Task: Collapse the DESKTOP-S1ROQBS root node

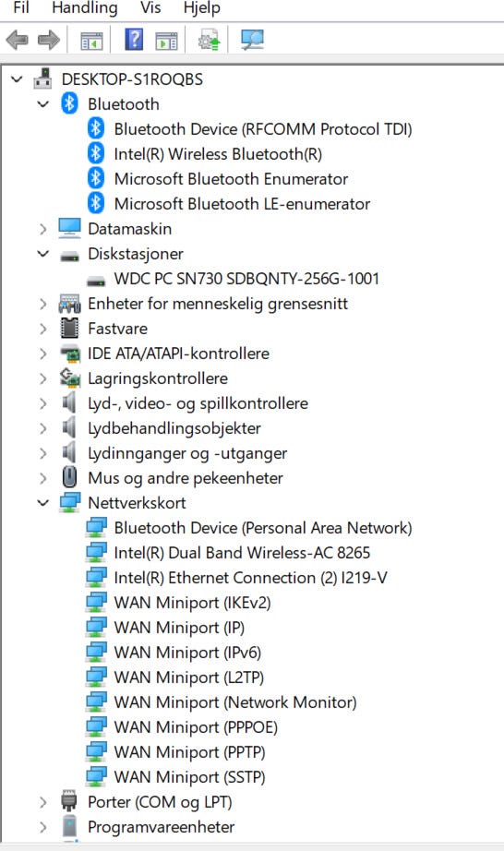Action: 18,79
